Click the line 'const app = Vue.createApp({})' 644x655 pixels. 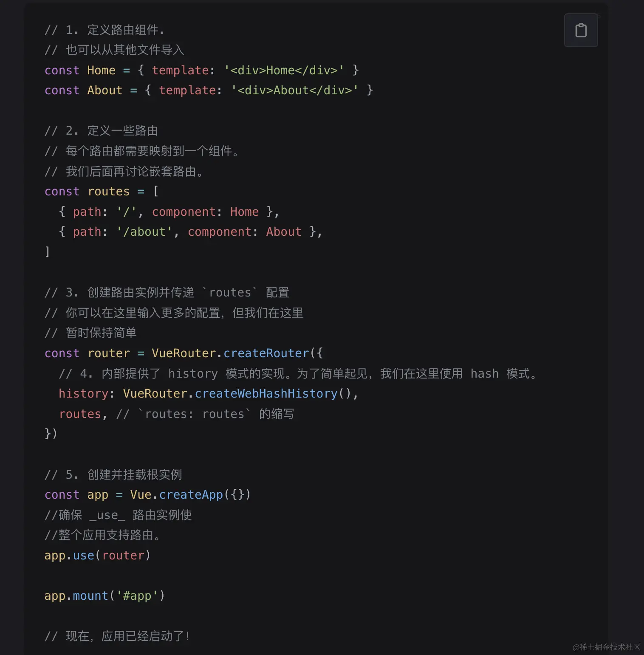click(x=148, y=495)
